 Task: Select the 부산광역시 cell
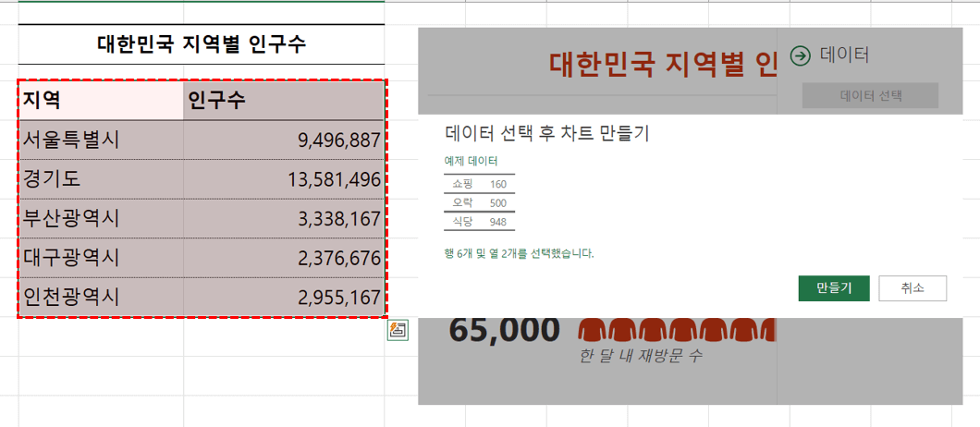[x=102, y=219]
